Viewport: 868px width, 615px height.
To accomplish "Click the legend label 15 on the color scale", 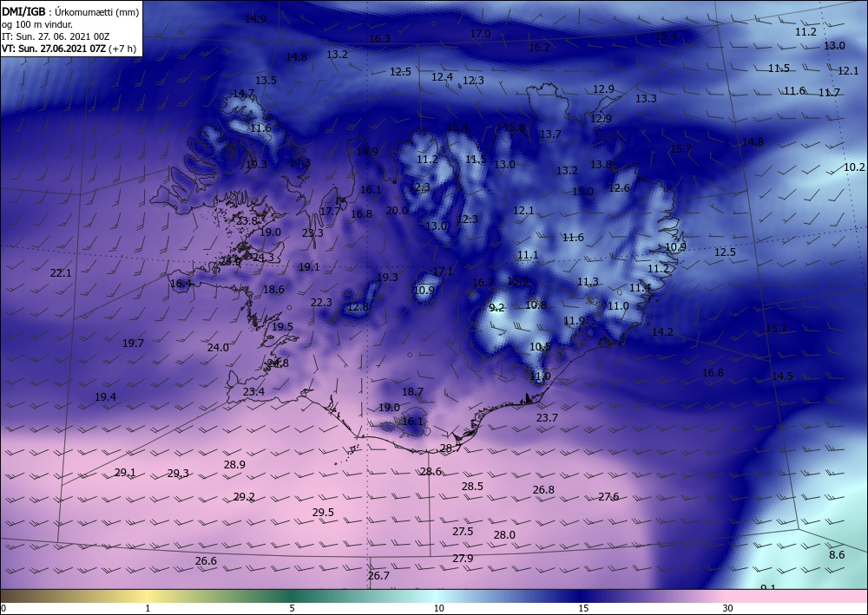I will [583, 608].
